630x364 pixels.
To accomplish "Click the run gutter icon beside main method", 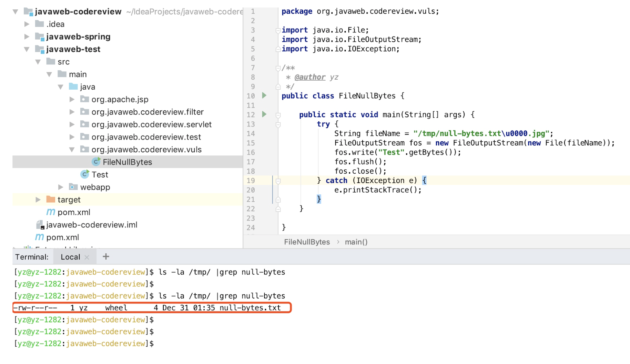I will [264, 114].
